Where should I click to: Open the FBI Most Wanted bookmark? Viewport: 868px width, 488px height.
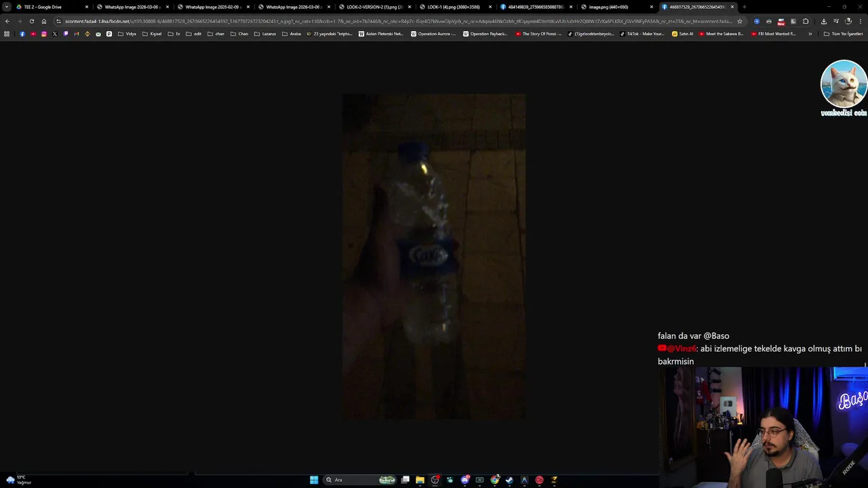point(774,34)
